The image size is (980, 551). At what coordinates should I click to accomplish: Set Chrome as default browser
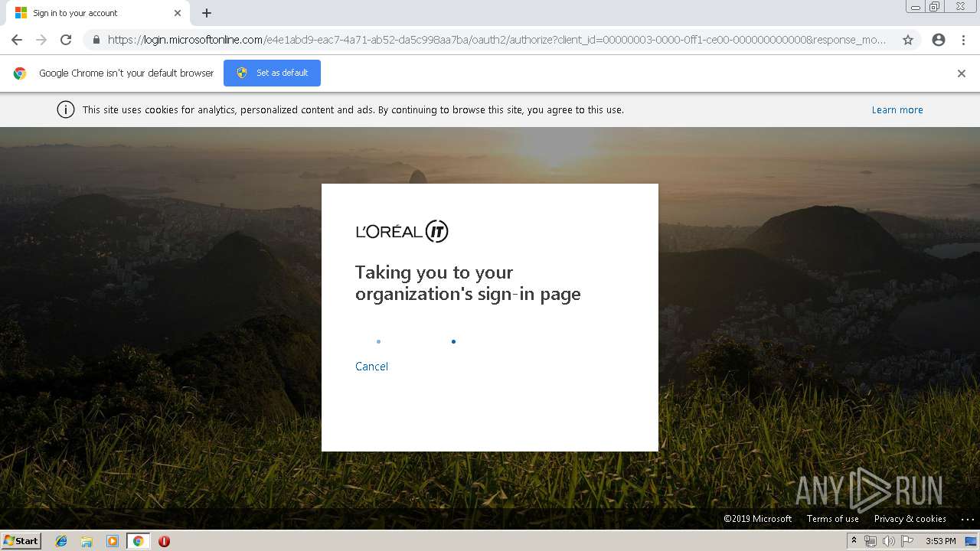(272, 73)
